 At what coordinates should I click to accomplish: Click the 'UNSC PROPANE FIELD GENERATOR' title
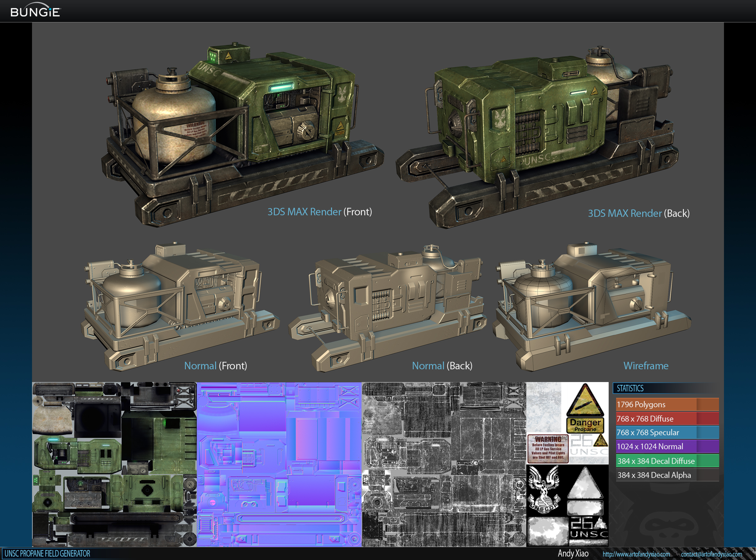pos(48,553)
